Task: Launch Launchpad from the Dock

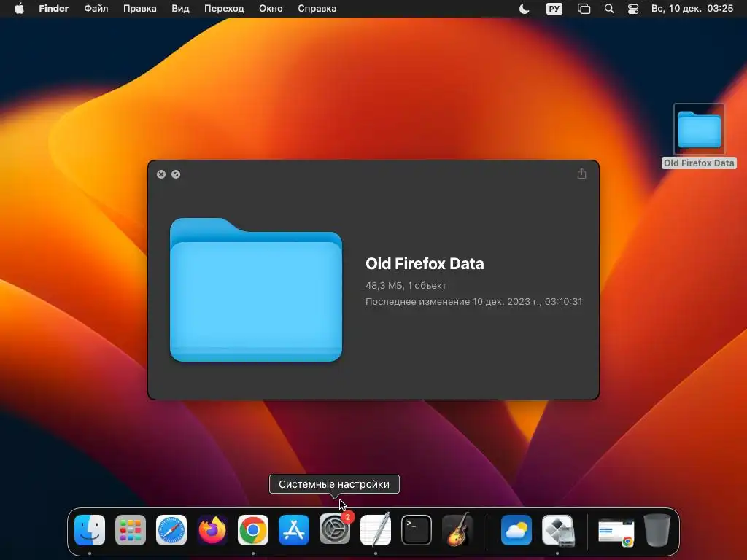Action: tap(131, 530)
